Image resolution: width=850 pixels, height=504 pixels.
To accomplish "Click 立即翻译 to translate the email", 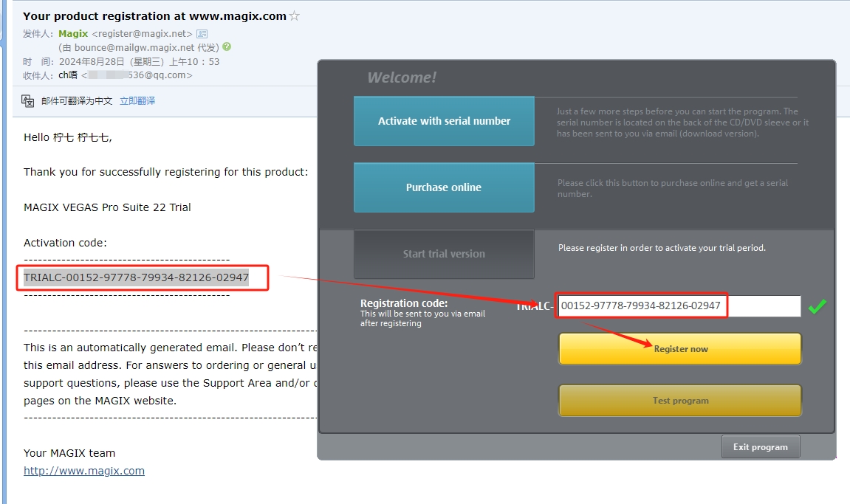I will (137, 101).
